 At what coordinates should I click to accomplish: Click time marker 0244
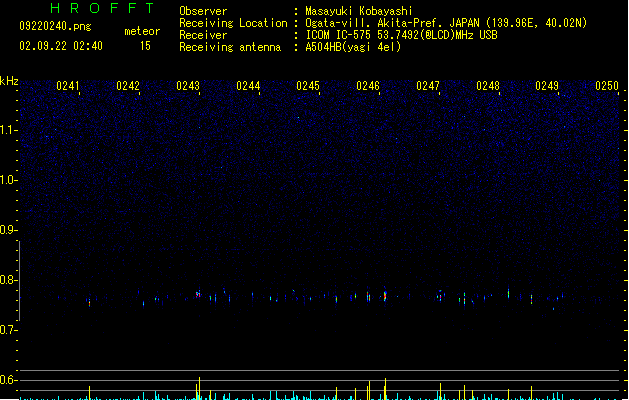(x=248, y=86)
